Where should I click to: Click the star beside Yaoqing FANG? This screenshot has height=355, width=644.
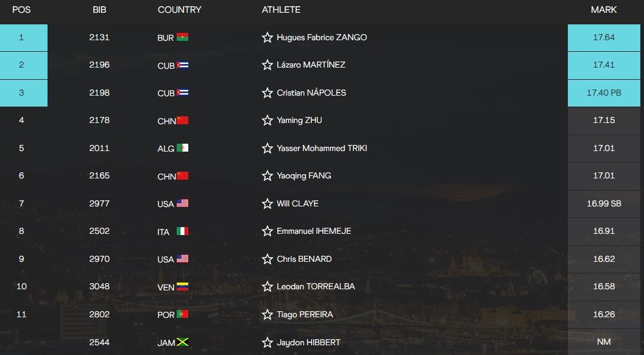267,176
